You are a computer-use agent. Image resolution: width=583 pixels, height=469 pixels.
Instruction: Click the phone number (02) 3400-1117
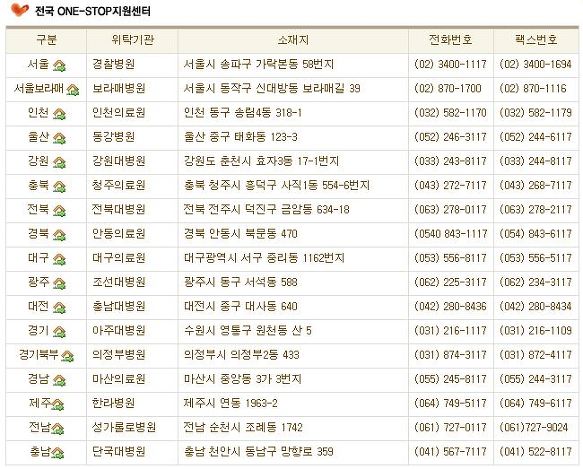[450, 64]
